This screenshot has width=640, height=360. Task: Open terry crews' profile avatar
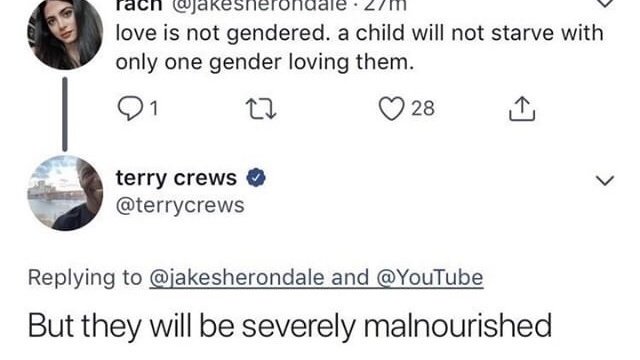(x=65, y=193)
